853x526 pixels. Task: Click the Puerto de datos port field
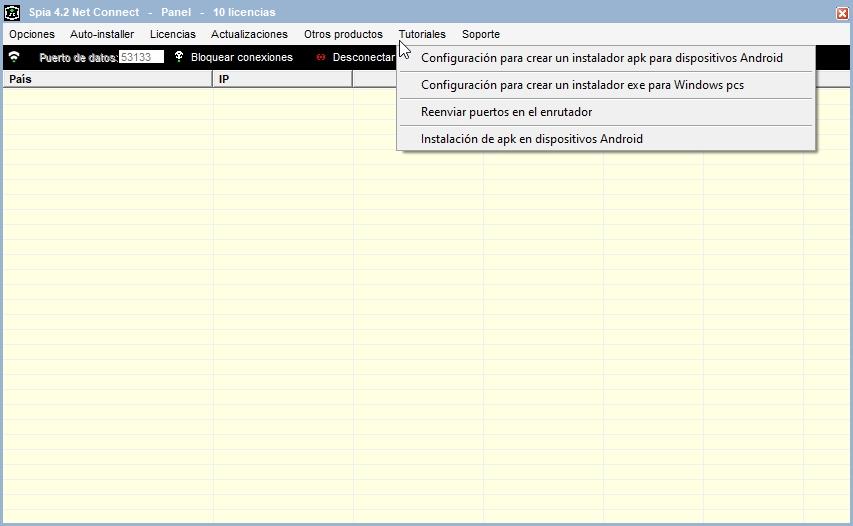click(x=141, y=57)
